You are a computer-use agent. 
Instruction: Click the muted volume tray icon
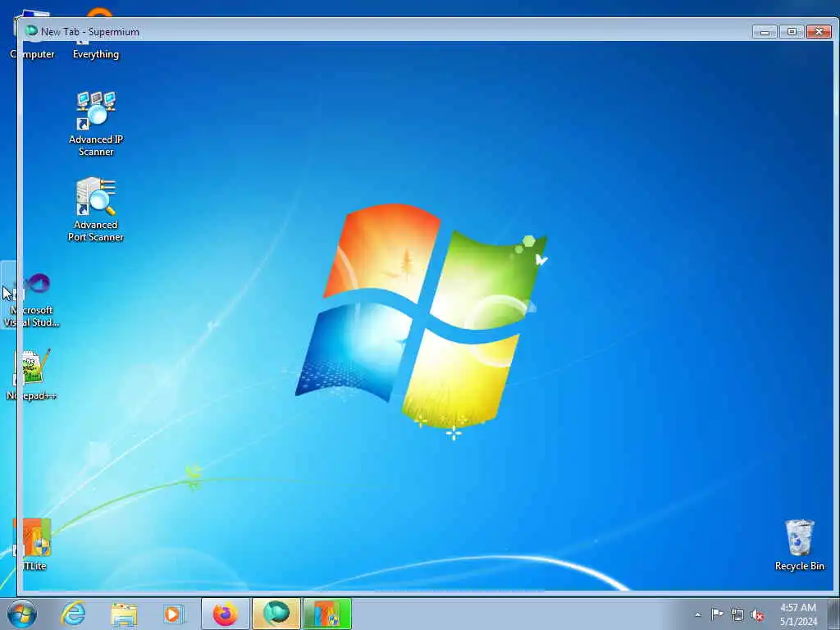[x=757, y=615]
